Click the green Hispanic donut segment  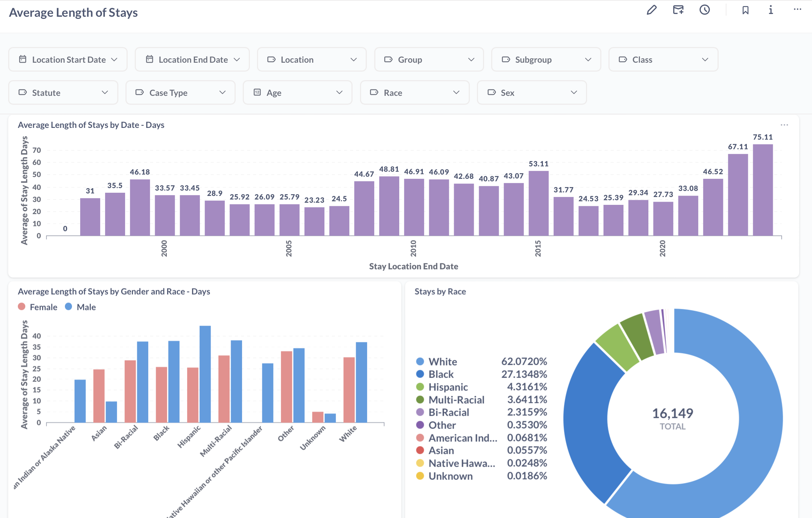click(618, 347)
